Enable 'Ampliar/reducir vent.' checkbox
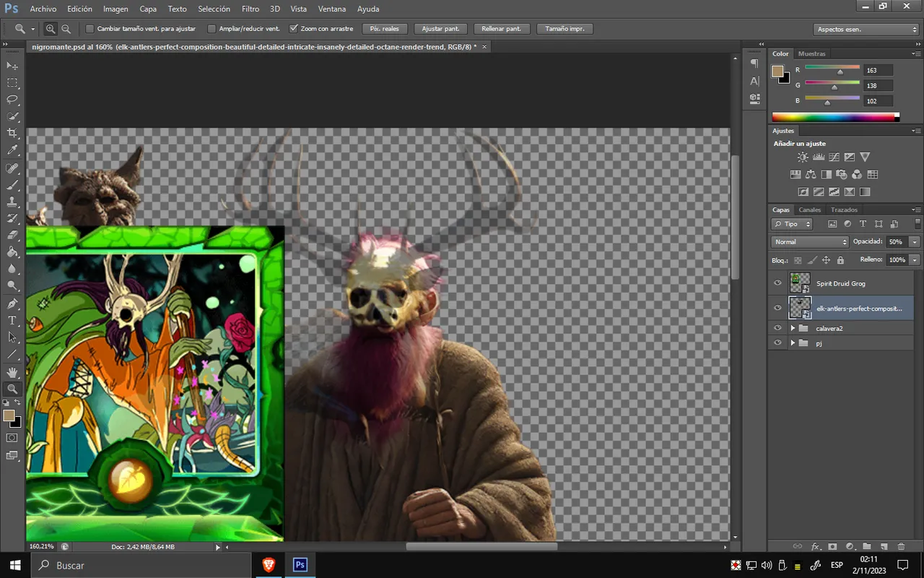The width and height of the screenshot is (924, 578). [x=212, y=29]
